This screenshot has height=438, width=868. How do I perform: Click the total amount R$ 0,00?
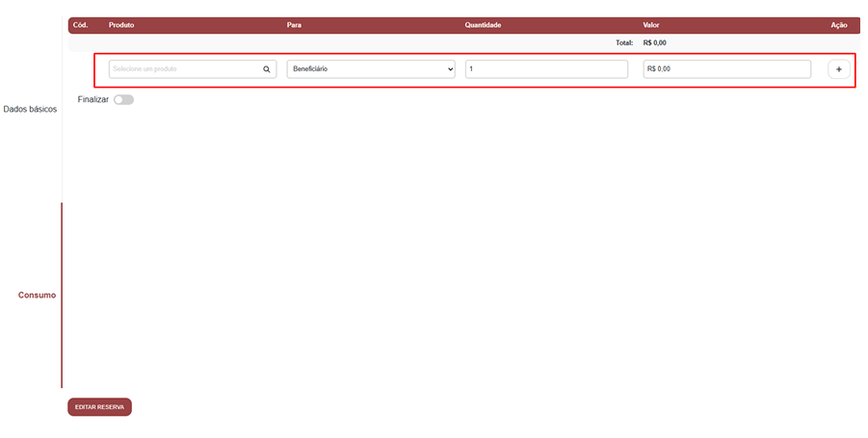point(655,43)
